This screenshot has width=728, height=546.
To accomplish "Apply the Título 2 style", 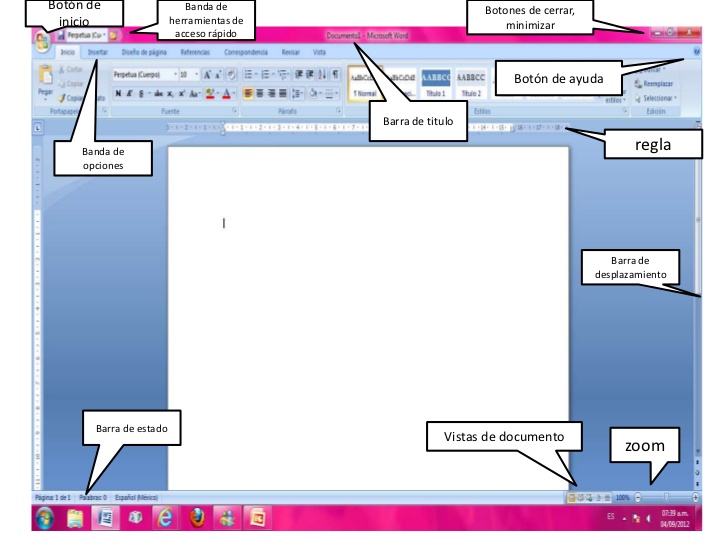I will click(471, 84).
